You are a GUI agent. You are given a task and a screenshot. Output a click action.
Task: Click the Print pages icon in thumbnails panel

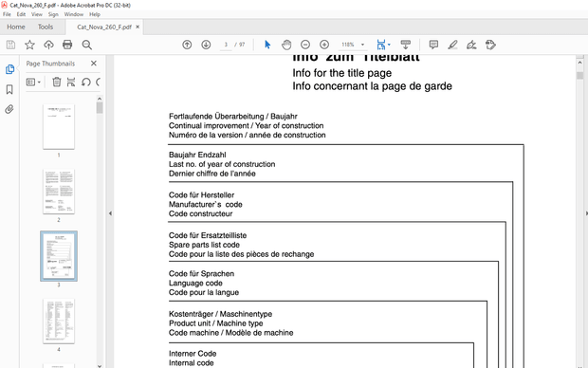71,82
